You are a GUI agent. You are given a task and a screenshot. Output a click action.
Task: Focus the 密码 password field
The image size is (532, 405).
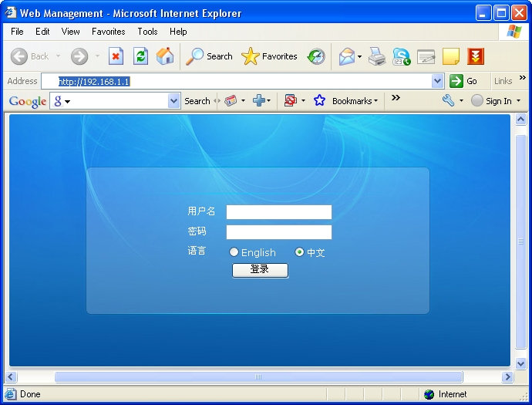pyautogui.click(x=279, y=232)
